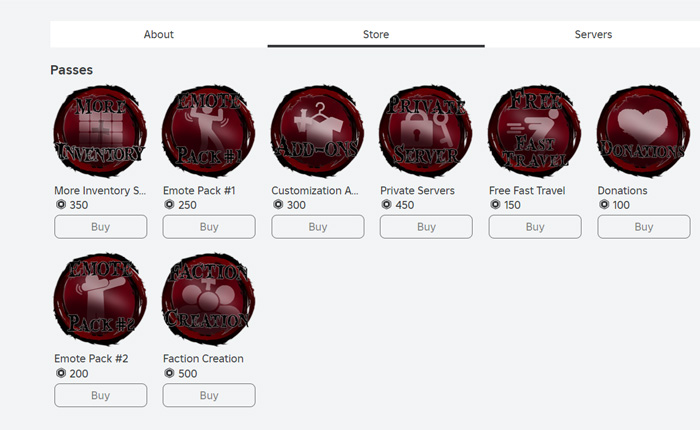Buy the Customization Add-ons pass
The height and width of the screenshot is (430, 700).
pos(318,227)
